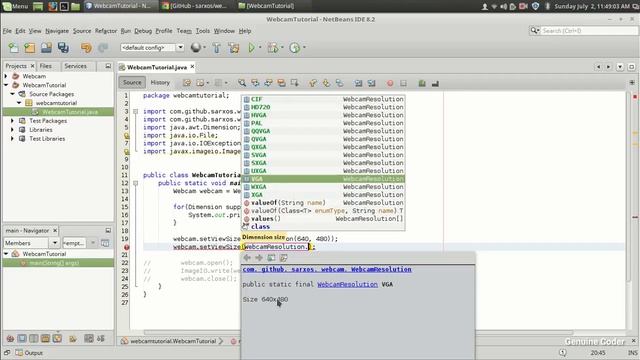The height and width of the screenshot is (360, 640).
Task: Click the globe browser icon in toolbar
Action: (196, 47)
